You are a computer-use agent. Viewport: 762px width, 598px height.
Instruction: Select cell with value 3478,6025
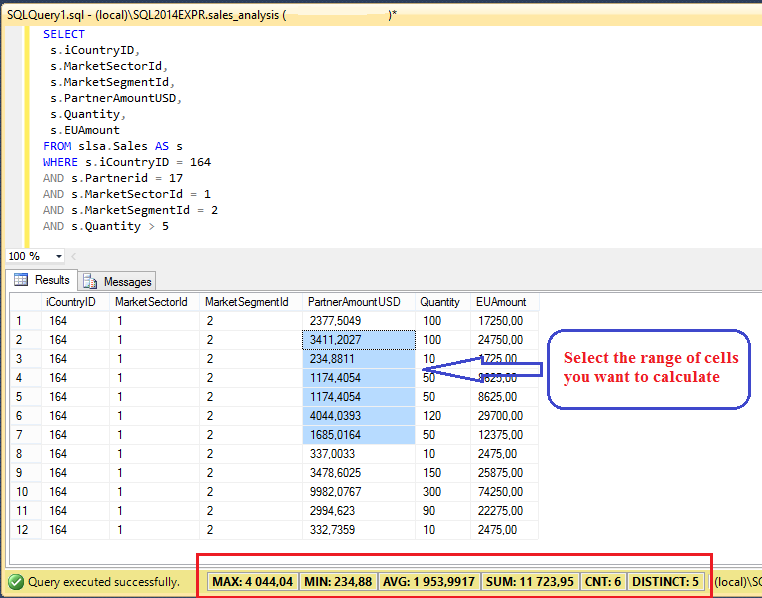click(x=359, y=472)
